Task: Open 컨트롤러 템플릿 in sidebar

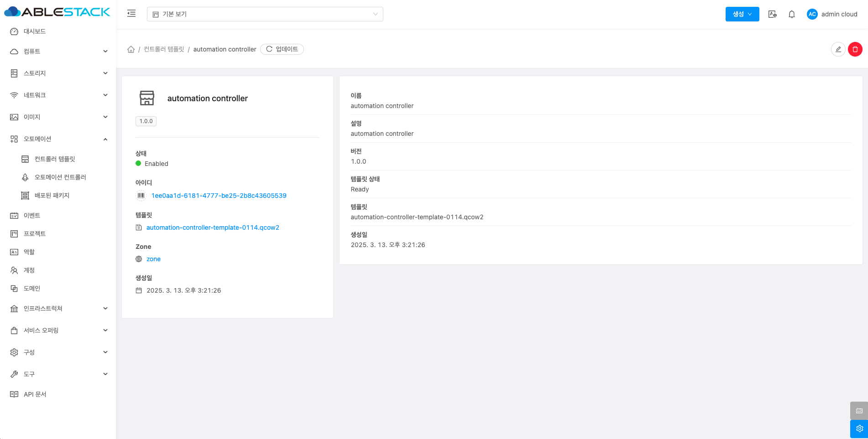Action: coord(58,159)
